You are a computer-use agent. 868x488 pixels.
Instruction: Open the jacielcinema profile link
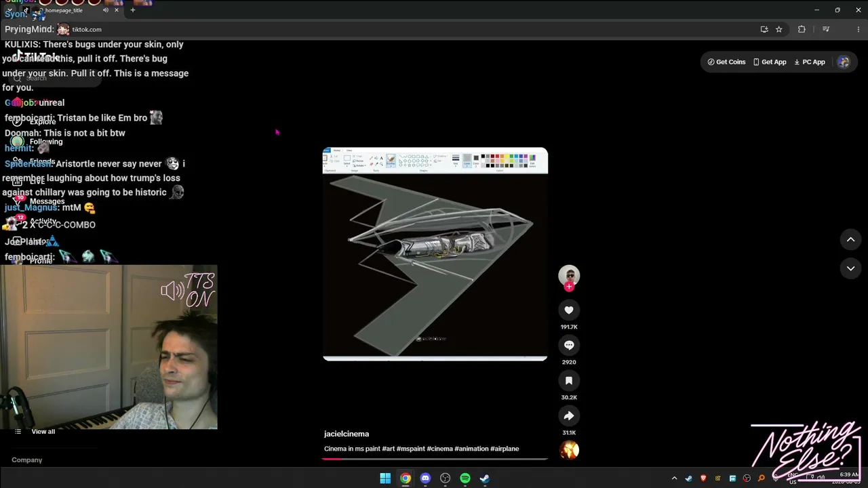347,434
